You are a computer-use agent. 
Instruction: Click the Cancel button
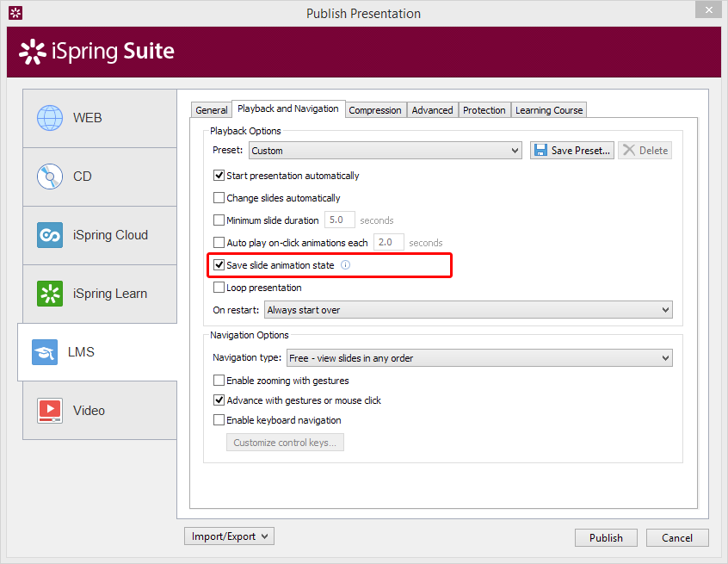pyautogui.click(x=677, y=538)
